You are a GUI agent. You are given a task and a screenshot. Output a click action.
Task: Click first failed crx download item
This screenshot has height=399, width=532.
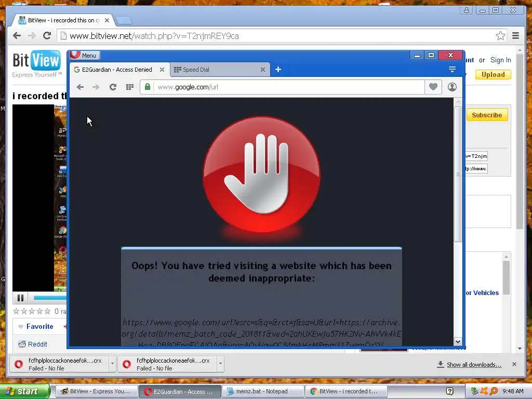coord(59,364)
